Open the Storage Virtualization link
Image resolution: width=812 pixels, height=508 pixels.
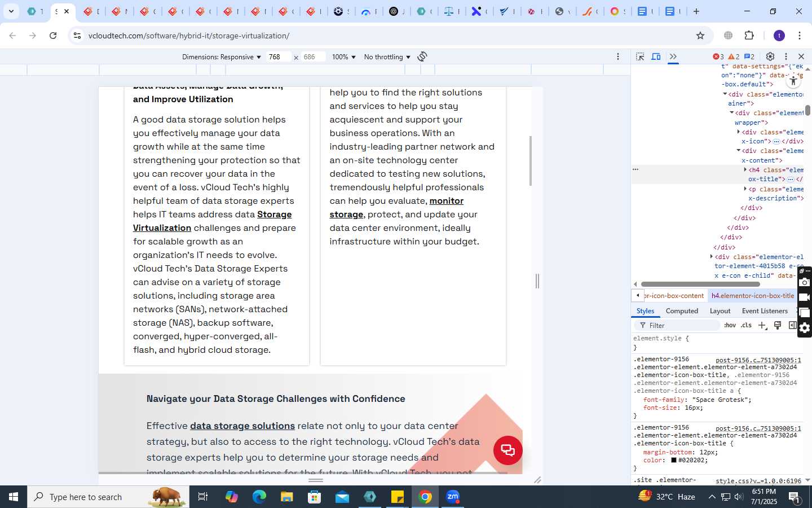(x=213, y=221)
